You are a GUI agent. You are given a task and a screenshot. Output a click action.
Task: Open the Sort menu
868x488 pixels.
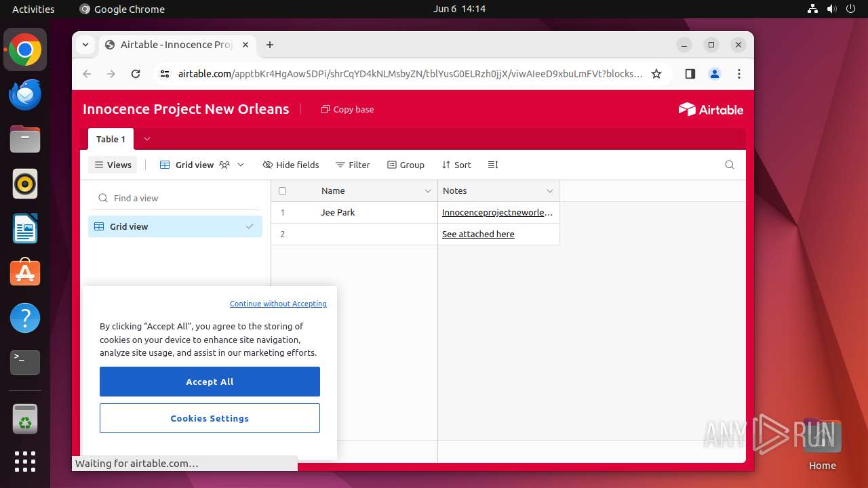pos(456,165)
